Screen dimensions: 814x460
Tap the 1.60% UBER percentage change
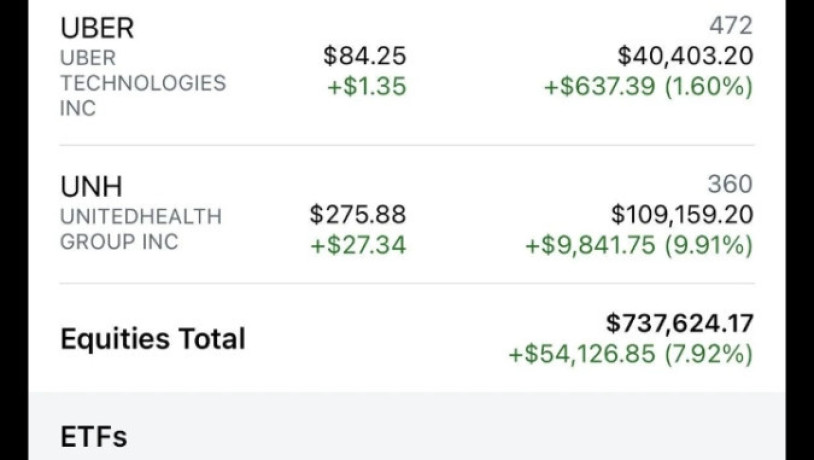click(712, 87)
